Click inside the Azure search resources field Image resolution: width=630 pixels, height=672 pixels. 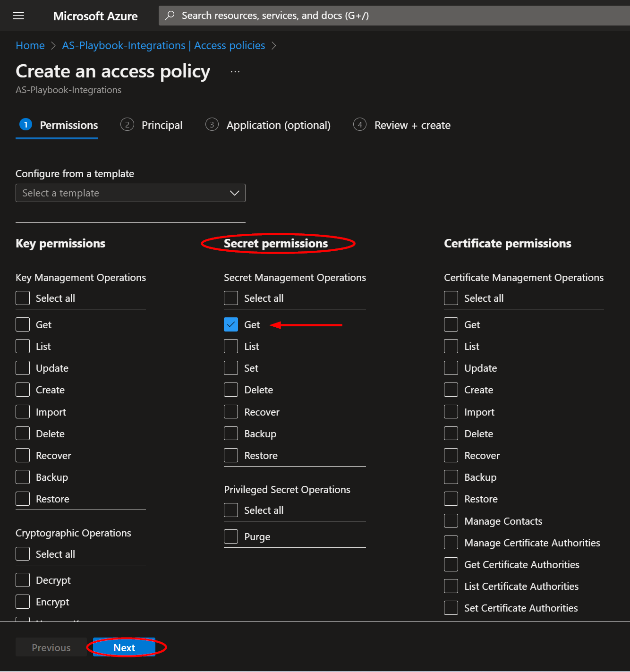(x=394, y=16)
